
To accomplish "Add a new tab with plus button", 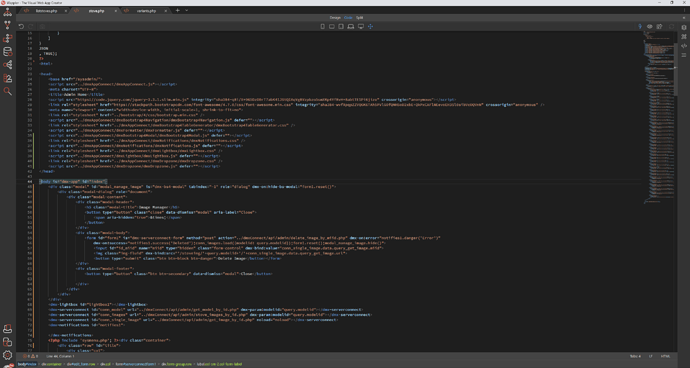I will (x=178, y=11).
